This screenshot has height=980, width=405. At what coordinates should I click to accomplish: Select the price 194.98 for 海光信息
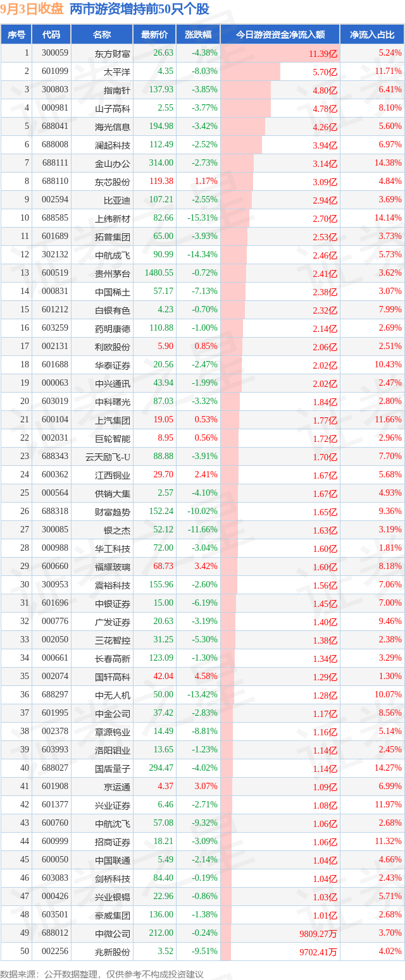(161, 126)
